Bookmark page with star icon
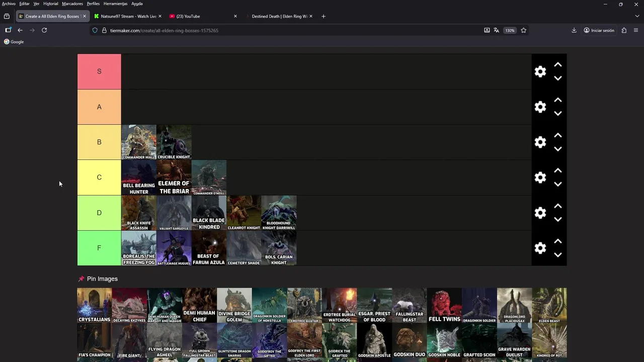 [x=523, y=30]
